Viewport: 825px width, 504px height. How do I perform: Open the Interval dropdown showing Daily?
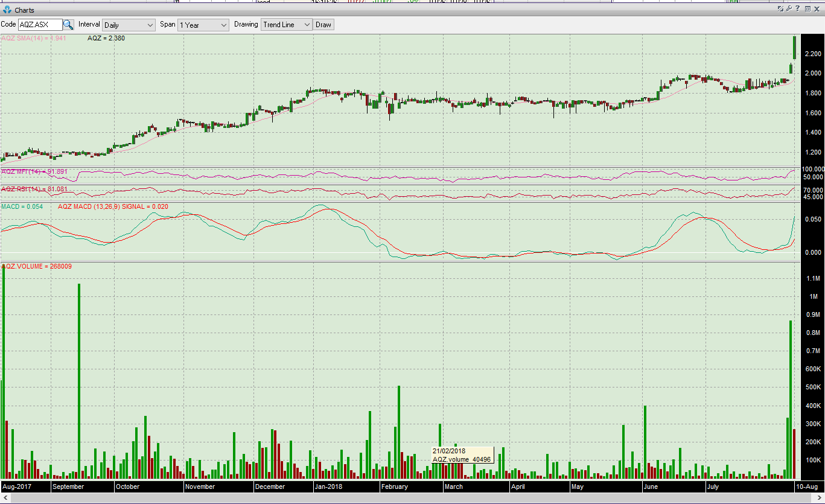tap(129, 25)
